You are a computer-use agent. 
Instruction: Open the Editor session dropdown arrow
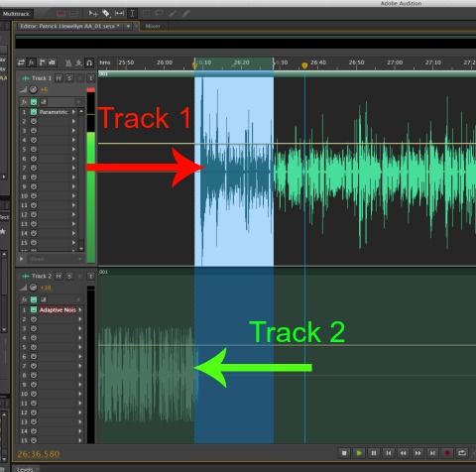pos(128,26)
